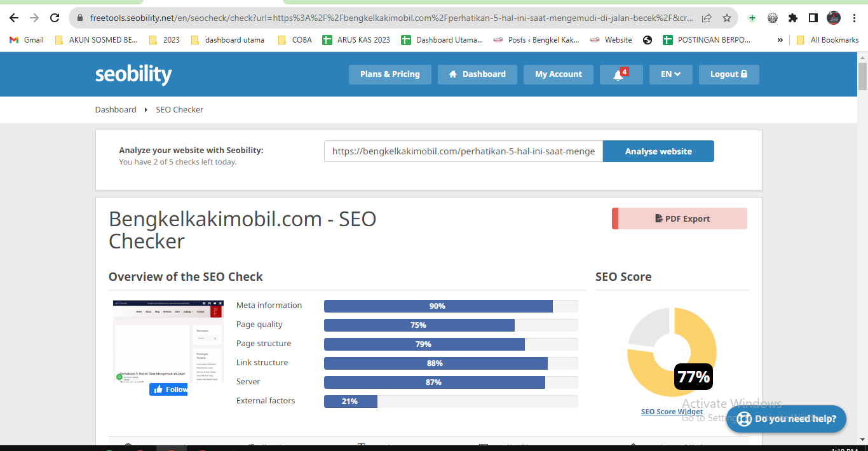The width and height of the screenshot is (868, 451).
Task: Open All Bookmarks folder
Action: point(827,39)
